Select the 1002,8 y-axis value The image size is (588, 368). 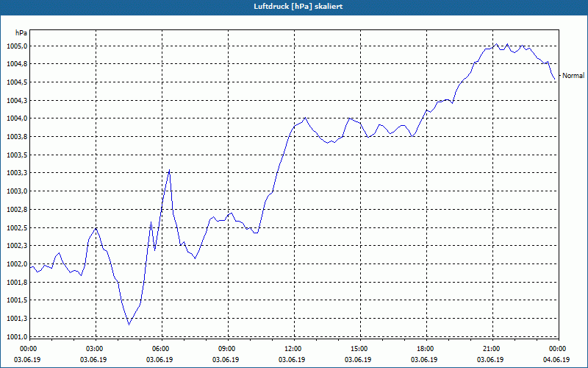[x=17, y=210]
